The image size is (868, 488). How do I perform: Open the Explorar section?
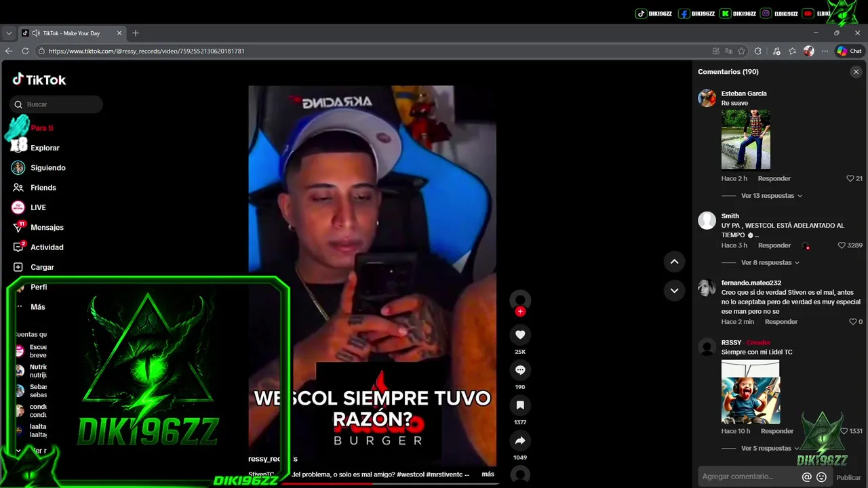coord(45,148)
